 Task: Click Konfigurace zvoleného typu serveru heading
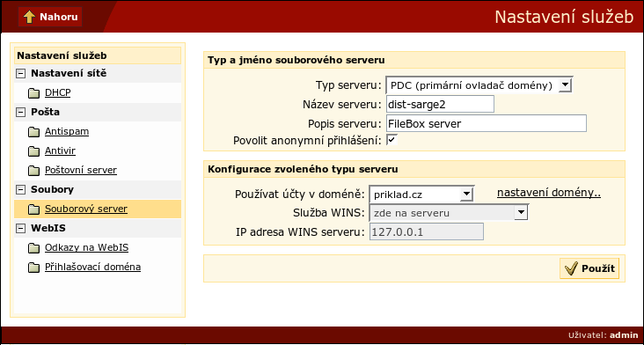pos(303,169)
